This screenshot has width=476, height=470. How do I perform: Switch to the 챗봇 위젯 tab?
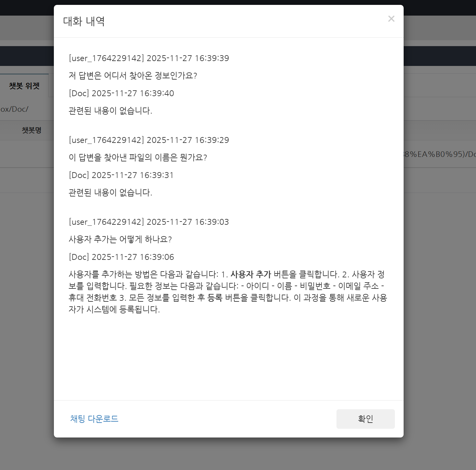coord(24,86)
